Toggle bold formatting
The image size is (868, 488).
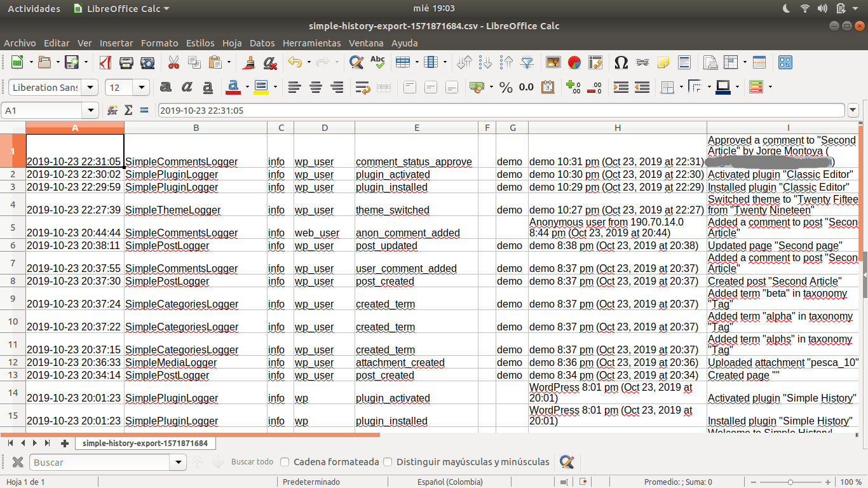[x=165, y=87]
